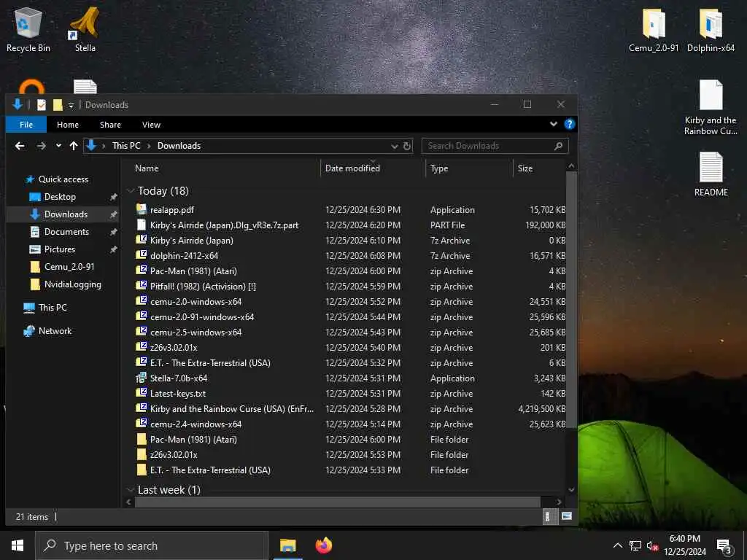Refresh the Downloads folder
Screen dimensions: 747x560
coord(407,146)
